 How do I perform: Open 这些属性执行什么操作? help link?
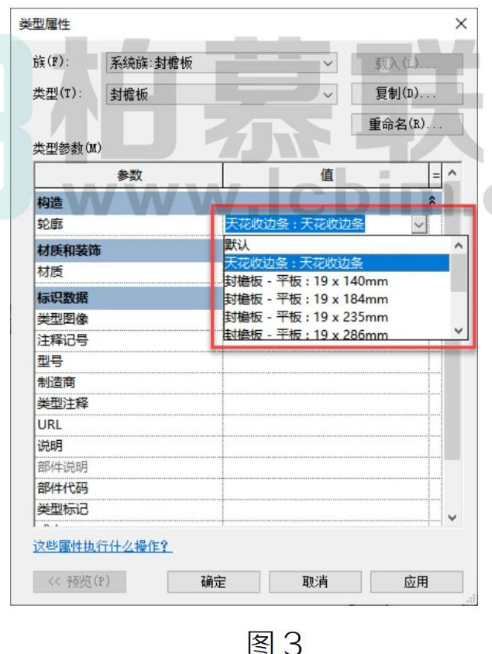[103, 546]
